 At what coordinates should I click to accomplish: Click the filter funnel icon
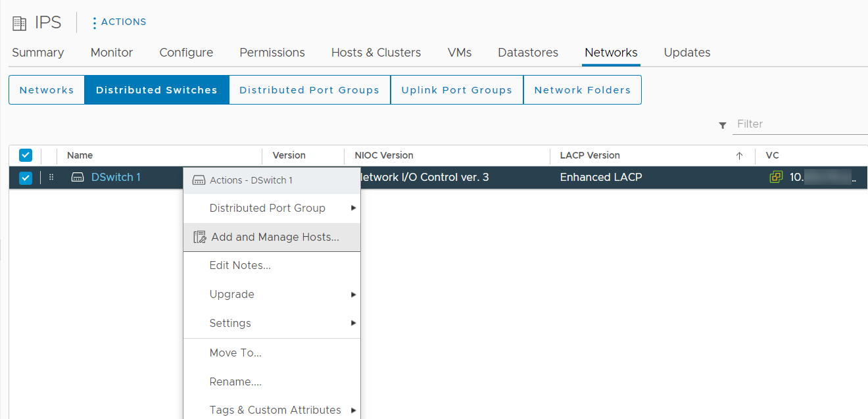tap(723, 125)
